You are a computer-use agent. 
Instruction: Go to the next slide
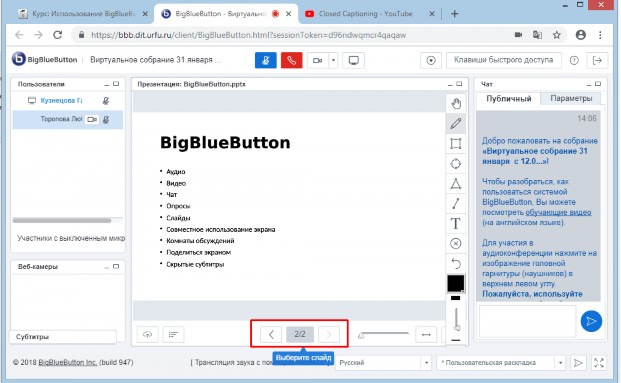click(x=329, y=335)
